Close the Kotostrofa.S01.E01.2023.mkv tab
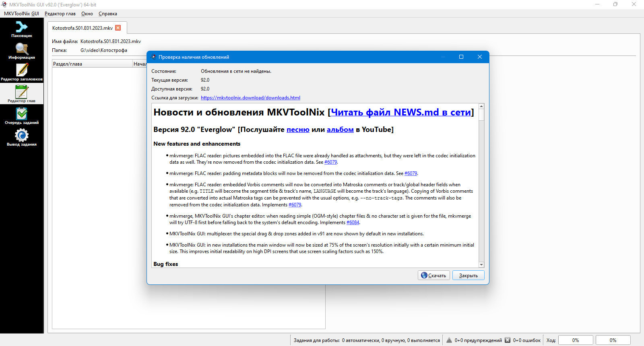The height and width of the screenshot is (346, 644). (118, 28)
